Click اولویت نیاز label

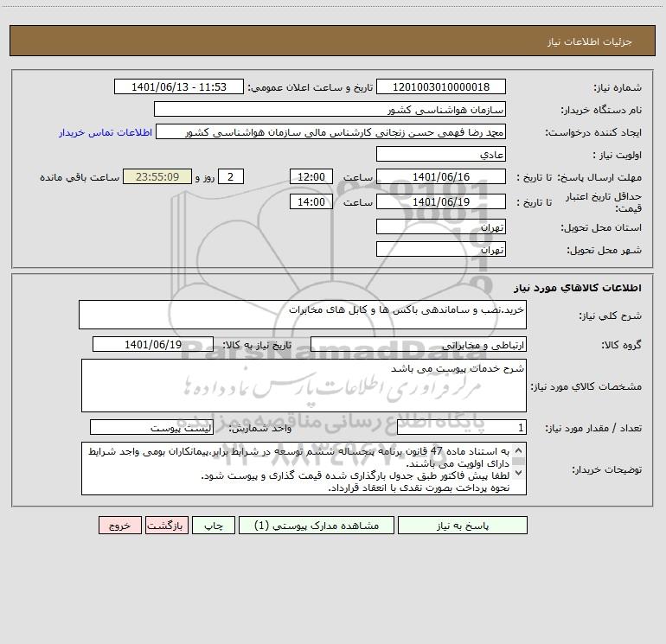click(618, 156)
